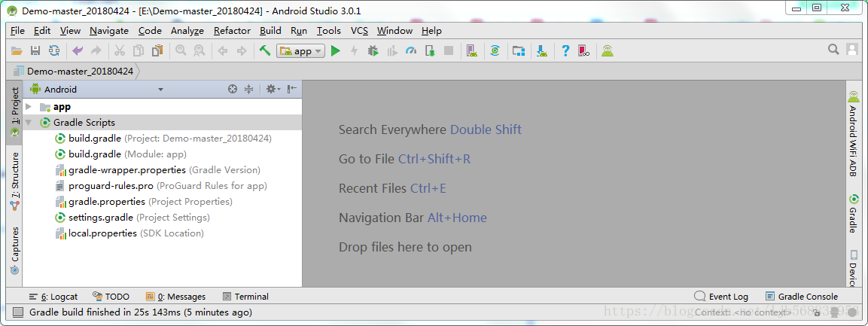Image resolution: width=868 pixels, height=326 pixels.
Task: Open the Code menu
Action: [x=150, y=31]
